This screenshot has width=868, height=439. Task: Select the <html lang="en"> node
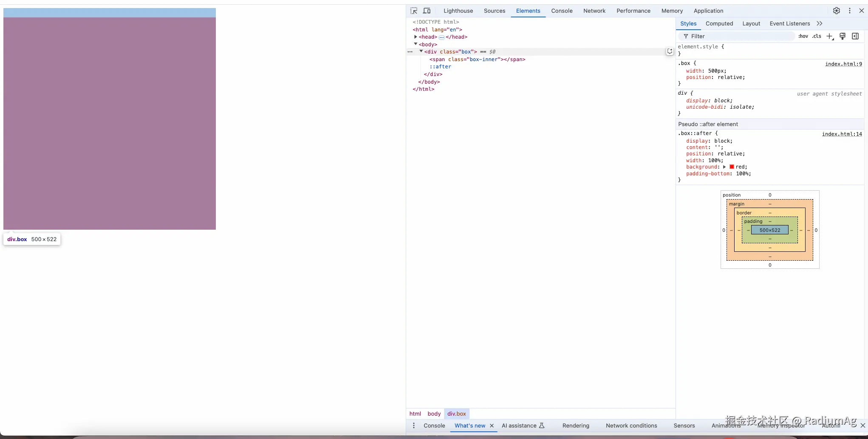click(x=437, y=30)
